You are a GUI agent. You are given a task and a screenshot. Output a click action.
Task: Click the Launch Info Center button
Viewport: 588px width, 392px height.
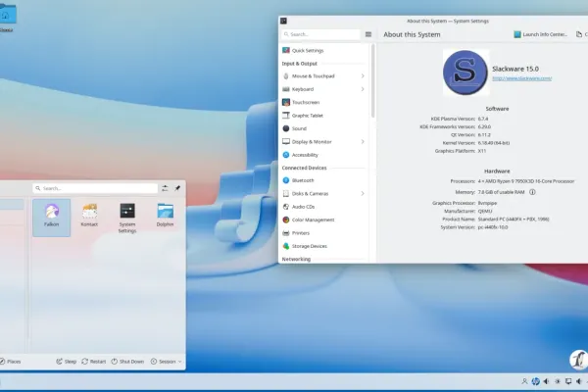[540, 34]
